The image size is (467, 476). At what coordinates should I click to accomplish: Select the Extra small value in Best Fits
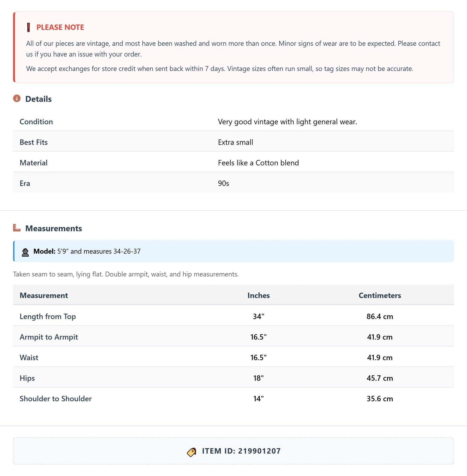coord(235,142)
